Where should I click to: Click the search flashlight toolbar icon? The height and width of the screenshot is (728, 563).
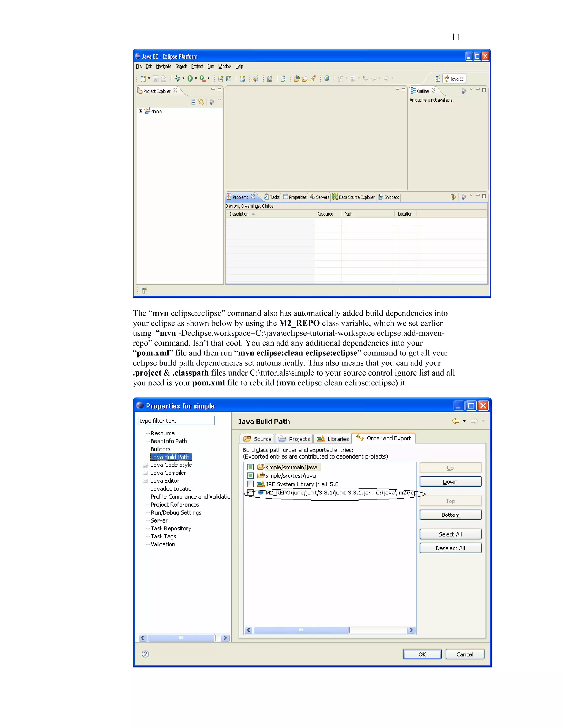click(x=313, y=79)
